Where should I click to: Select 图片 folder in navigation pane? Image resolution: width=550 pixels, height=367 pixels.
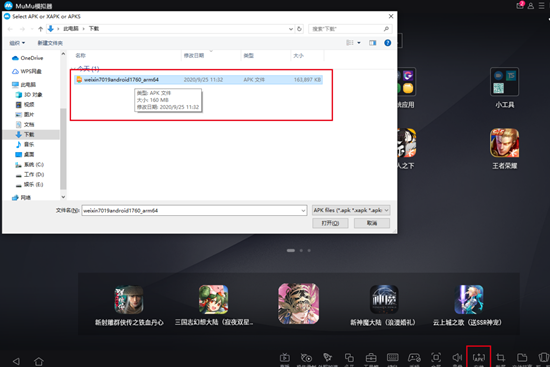(x=25, y=114)
